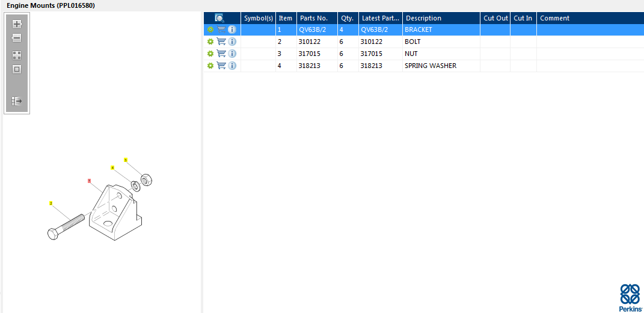Add BRACKET QV63B/2 to cart
The height and width of the screenshot is (313, 644).
(x=221, y=29)
